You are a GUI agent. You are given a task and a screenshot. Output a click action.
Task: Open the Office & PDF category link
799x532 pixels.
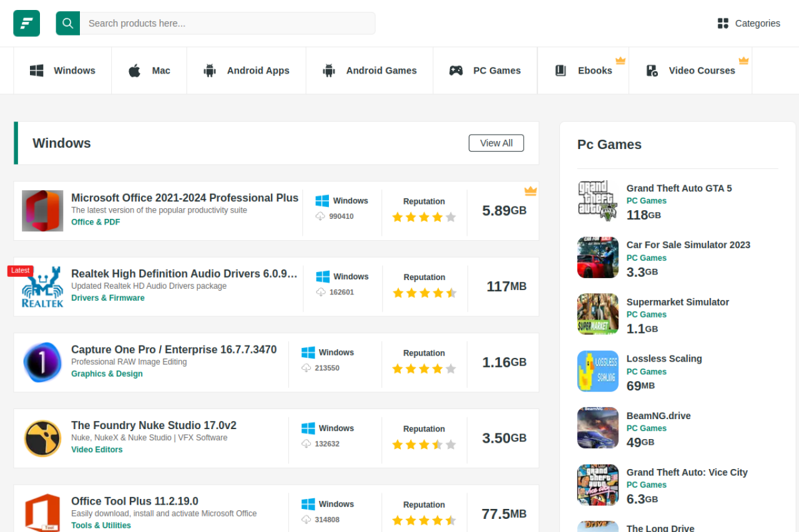(96, 222)
